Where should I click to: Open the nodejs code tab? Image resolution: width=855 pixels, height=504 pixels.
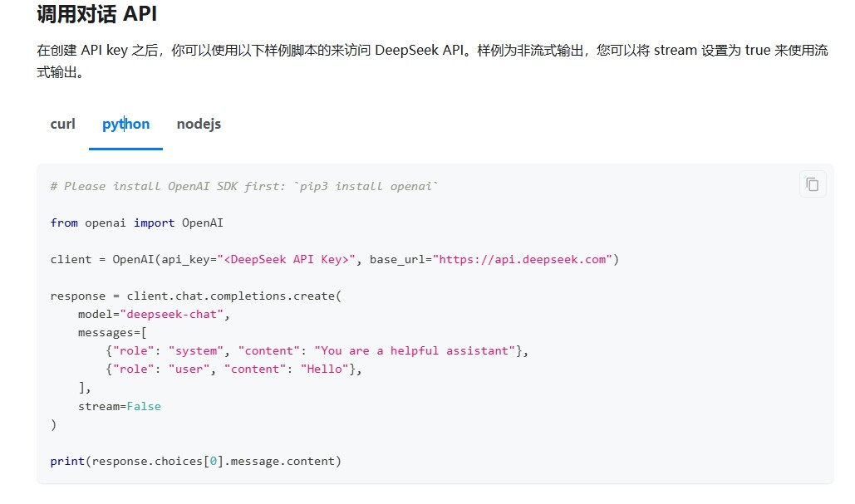(x=199, y=125)
